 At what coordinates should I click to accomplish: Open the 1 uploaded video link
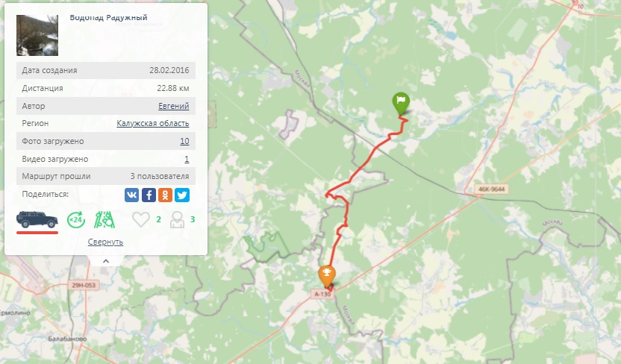tap(187, 159)
